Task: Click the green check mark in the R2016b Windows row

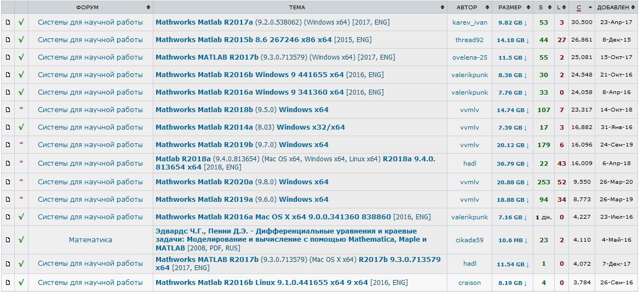Action: coord(21,74)
